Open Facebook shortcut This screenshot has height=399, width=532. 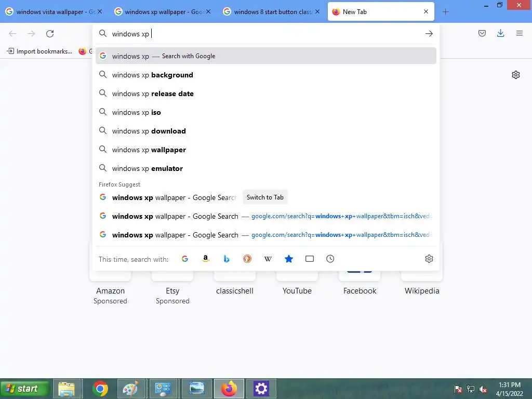[360, 291]
